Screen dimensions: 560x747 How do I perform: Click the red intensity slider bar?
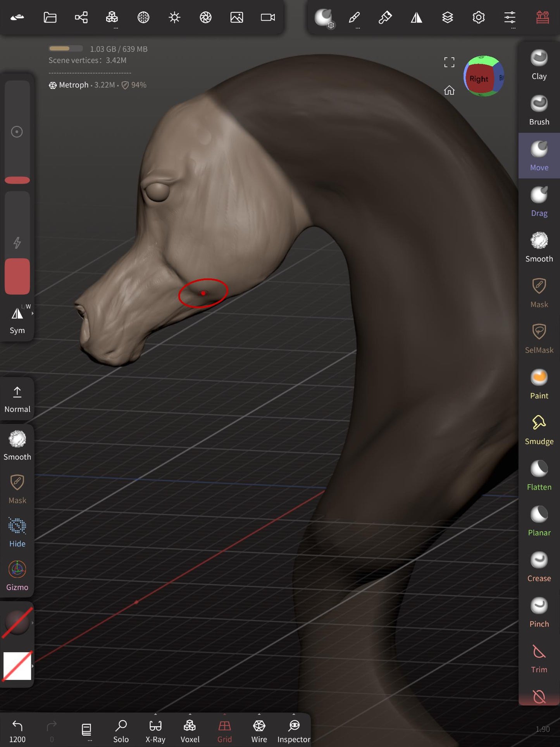pos(17,276)
